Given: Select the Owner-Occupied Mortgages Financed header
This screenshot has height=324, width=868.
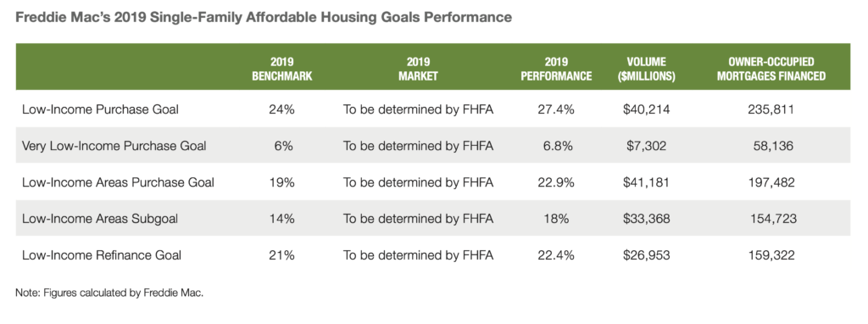Looking at the screenshot, I should point(771,70).
